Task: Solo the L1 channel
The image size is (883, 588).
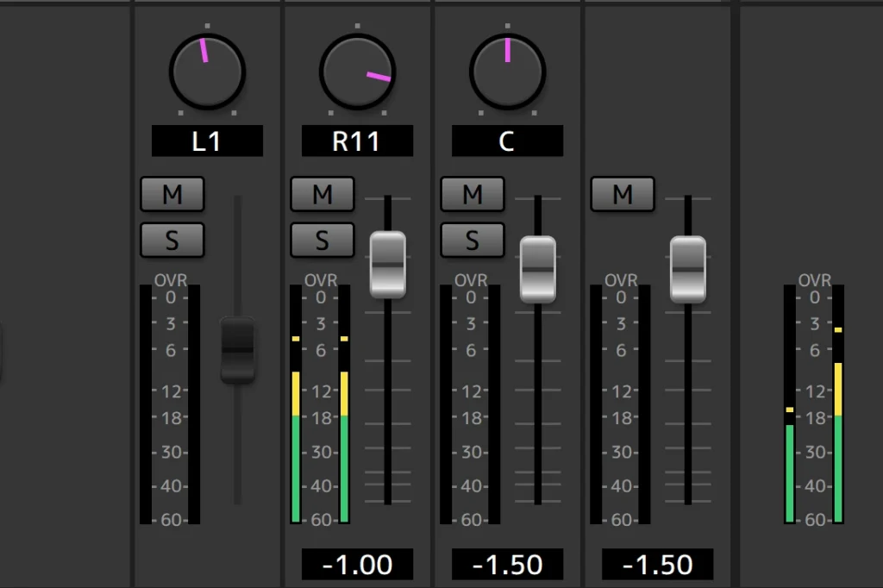Action: (172, 241)
